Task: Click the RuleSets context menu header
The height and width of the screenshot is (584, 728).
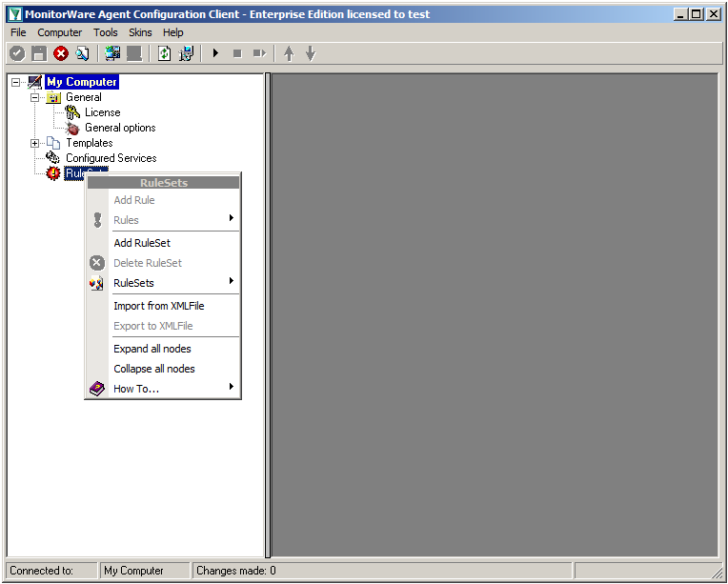Action: (x=164, y=183)
